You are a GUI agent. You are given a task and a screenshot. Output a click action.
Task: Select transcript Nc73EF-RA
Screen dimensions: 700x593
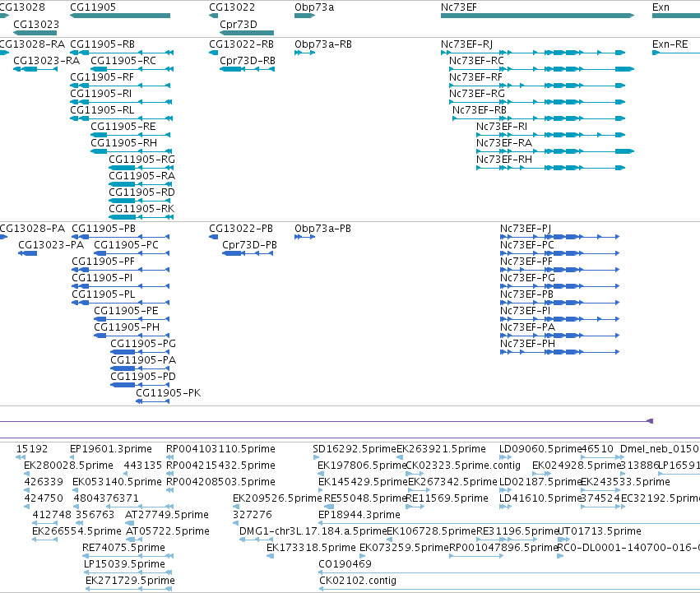click(x=555, y=151)
